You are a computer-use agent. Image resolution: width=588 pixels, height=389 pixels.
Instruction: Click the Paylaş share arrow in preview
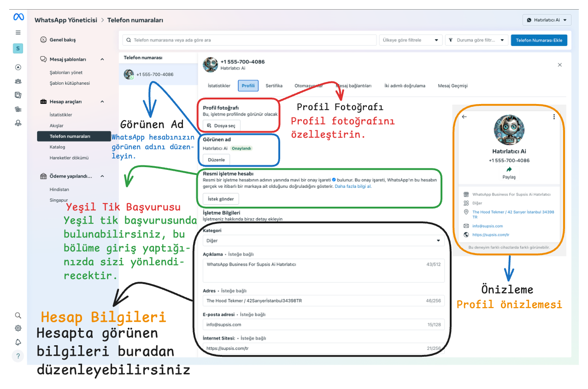pyautogui.click(x=509, y=169)
